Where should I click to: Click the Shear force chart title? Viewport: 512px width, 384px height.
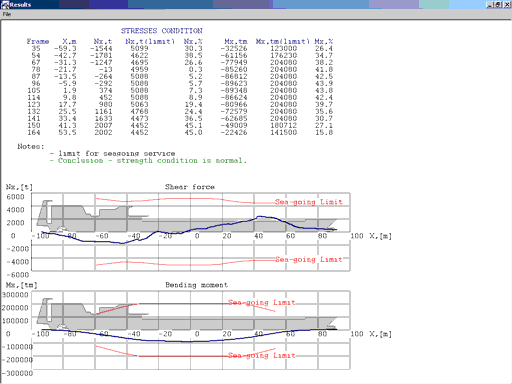tap(190, 187)
